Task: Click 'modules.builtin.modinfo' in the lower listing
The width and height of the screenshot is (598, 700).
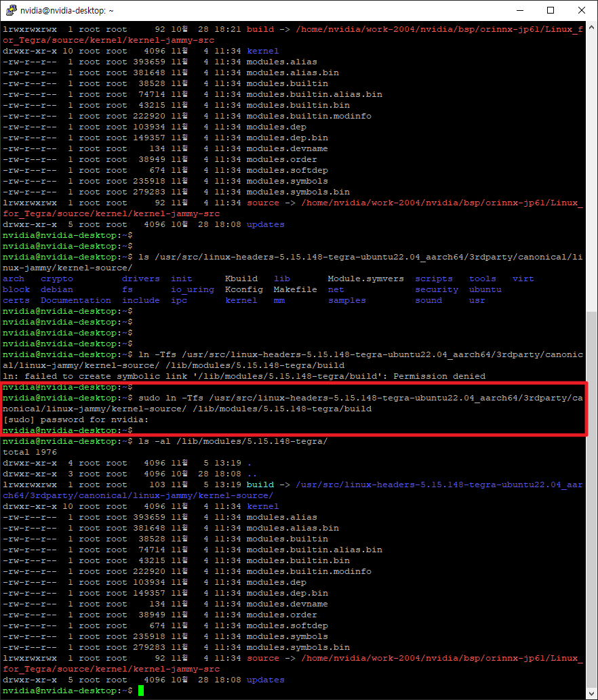Action: pos(308,571)
